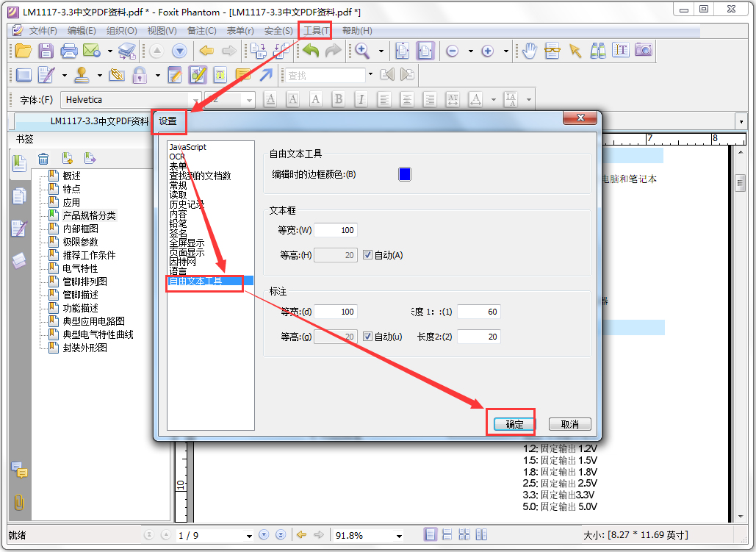Click the padlock security icon

coord(140,75)
